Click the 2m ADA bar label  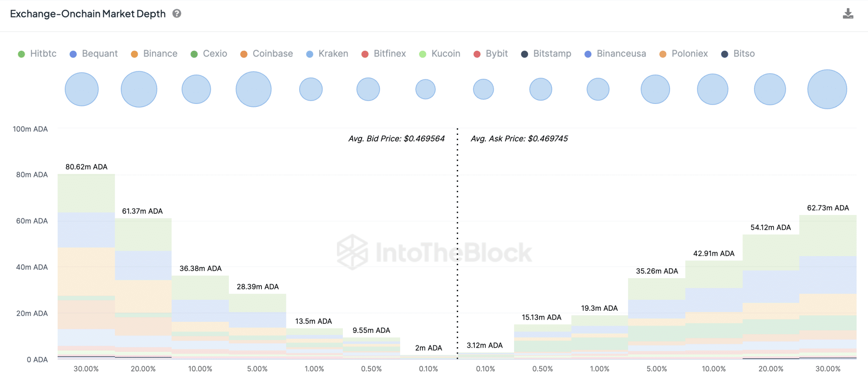(x=428, y=348)
